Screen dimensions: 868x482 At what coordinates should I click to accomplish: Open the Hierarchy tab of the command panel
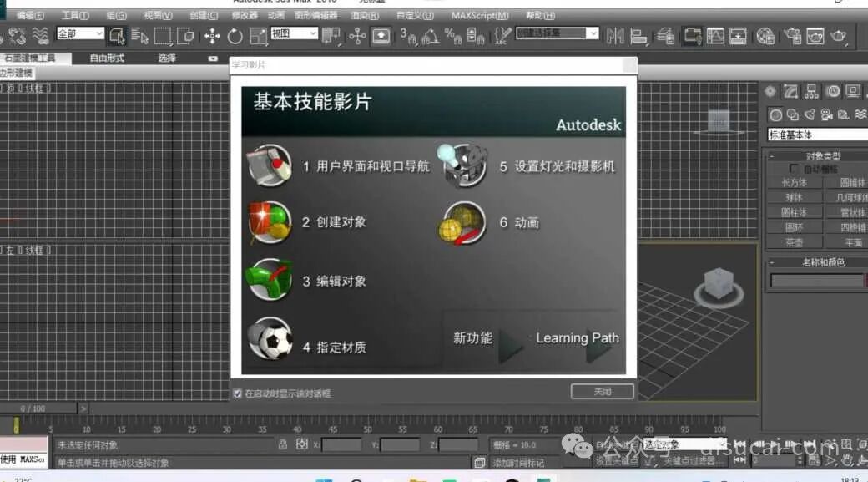[x=812, y=91]
